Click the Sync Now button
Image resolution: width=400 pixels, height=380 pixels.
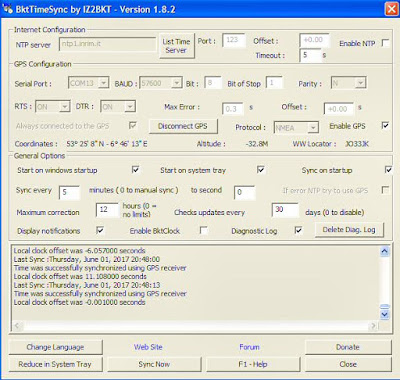[x=154, y=364]
